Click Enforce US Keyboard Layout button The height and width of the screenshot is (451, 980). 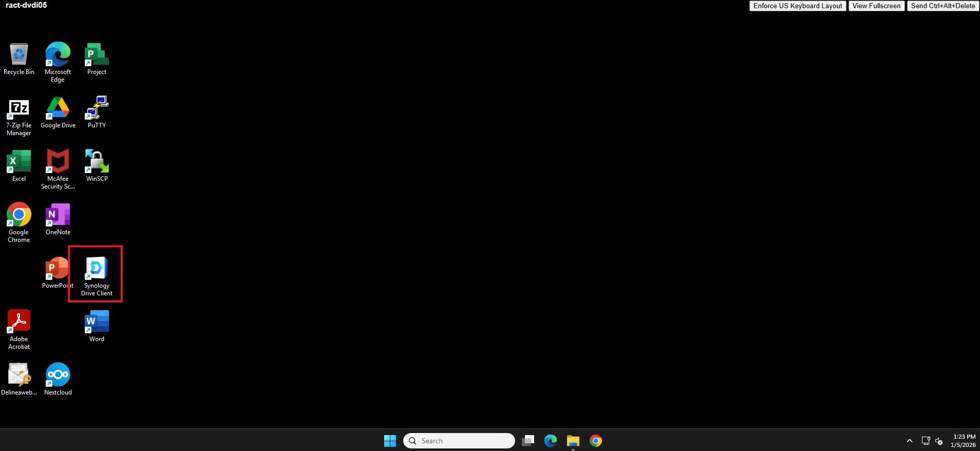[x=798, y=6]
